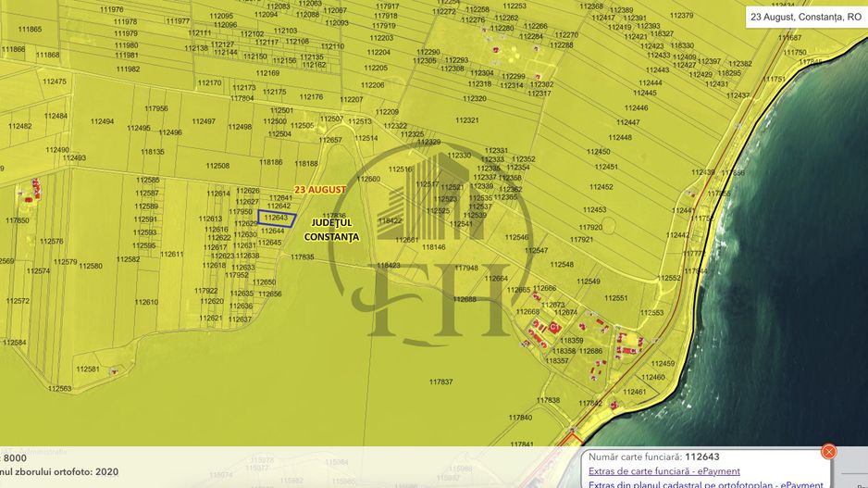
Task: Close the cadastral info popup
Action: pyautogui.click(x=829, y=451)
